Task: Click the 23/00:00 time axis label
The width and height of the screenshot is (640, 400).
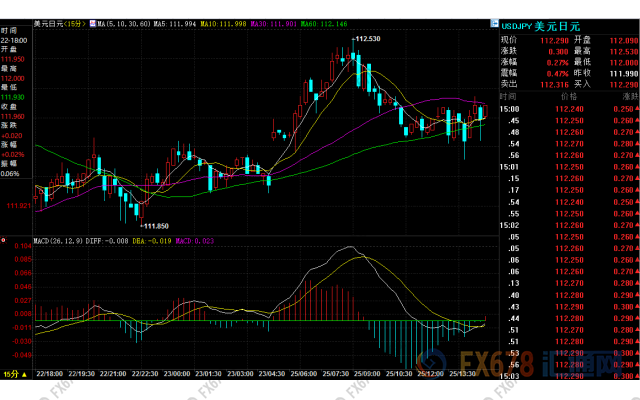Action: pyautogui.click(x=177, y=374)
